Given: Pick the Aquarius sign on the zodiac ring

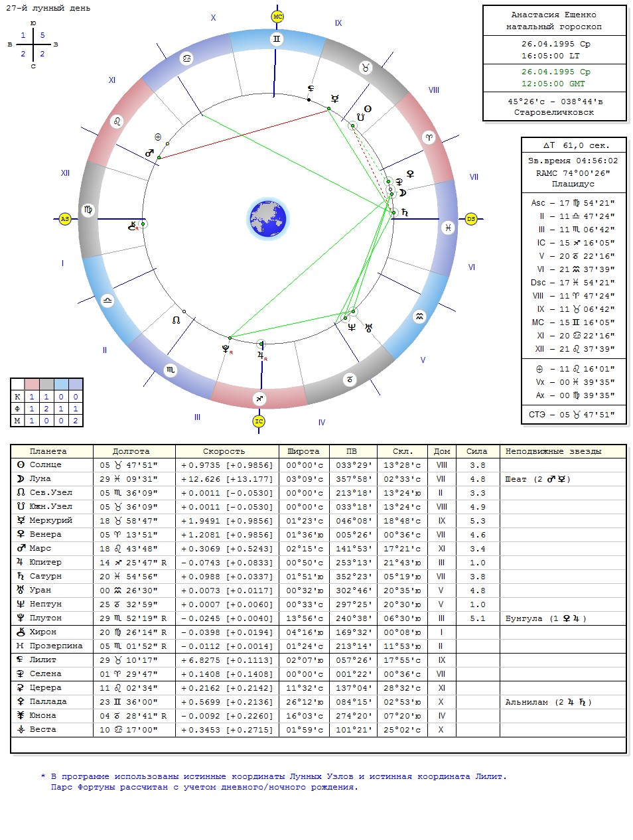Looking at the screenshot, I should tap(419, 316).
